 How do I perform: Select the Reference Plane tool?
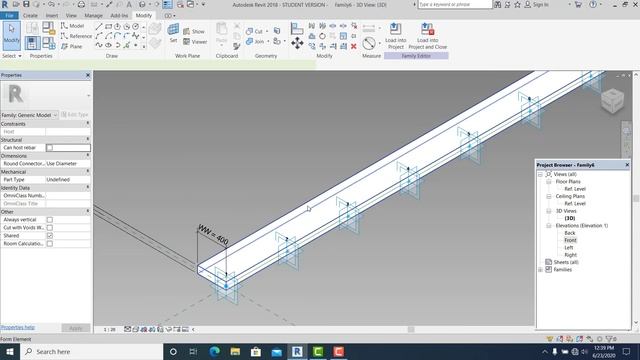(71, 46)
